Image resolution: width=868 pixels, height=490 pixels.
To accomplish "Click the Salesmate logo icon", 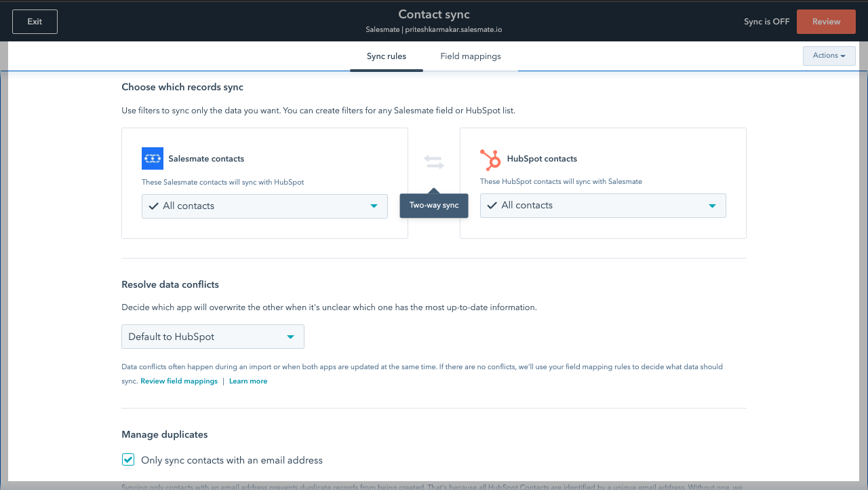I will (x=153, y=158).
